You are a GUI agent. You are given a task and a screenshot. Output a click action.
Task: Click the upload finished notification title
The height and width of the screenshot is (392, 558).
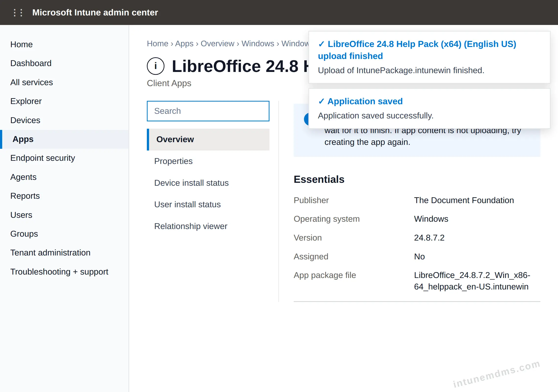coord(417,50)
